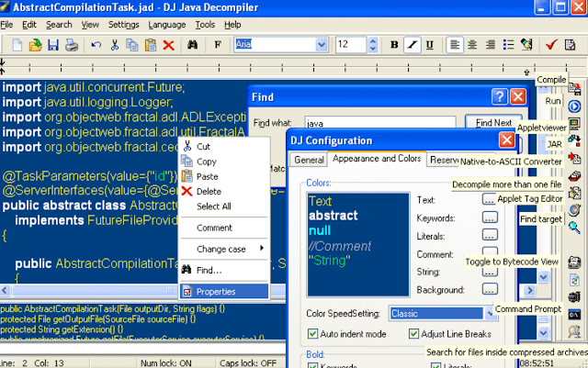The height and width of the screenshot is (368, 588).
Task: Click the scissors cut icon in the toolbar
Action: (x=114, y=45)
